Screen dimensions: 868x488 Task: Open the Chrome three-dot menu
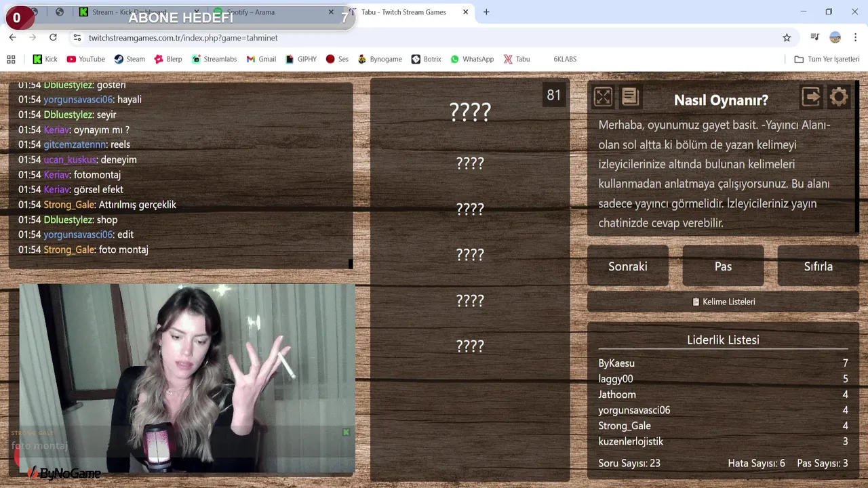point(856,38)
